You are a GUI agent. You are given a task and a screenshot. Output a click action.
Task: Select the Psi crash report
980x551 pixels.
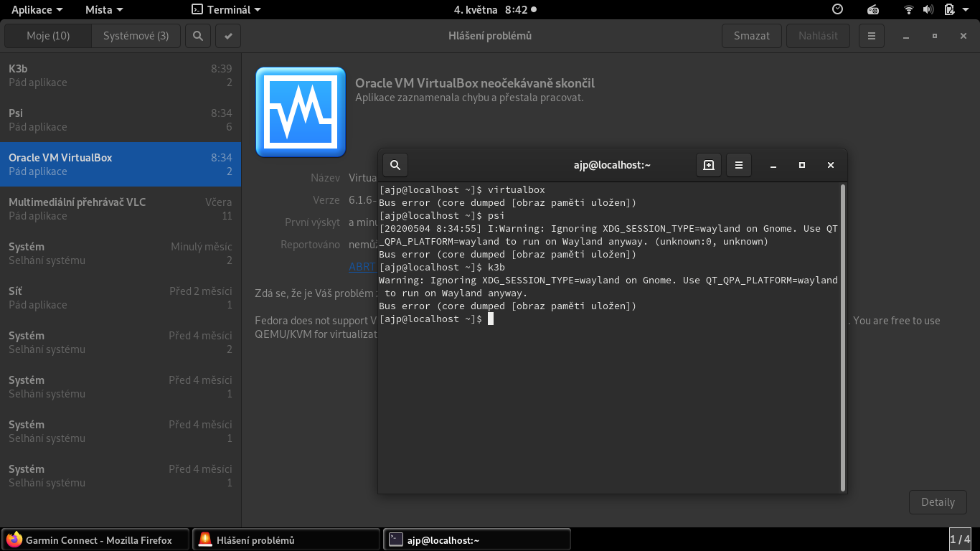tap(121, 120)
